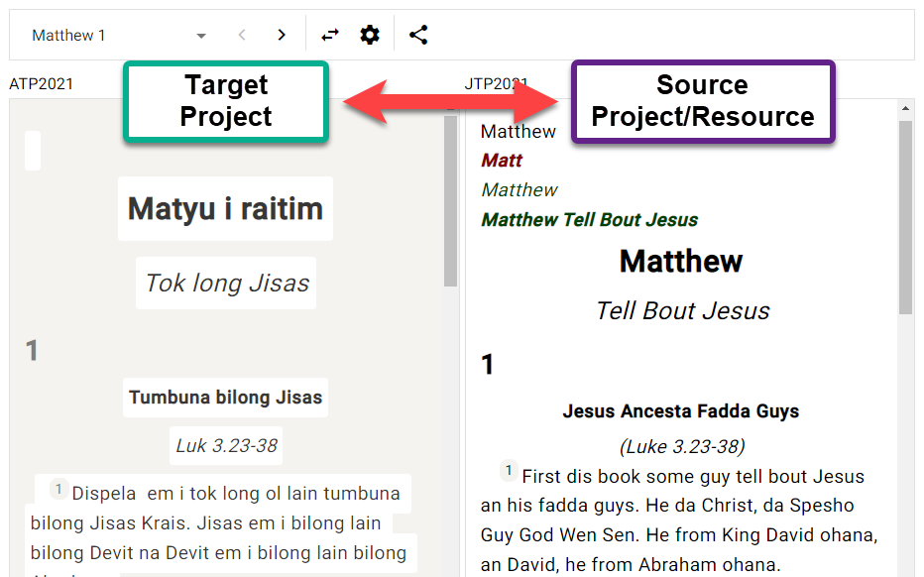Go to the next chapter
The height and width of the screenshot is (577, 924).
pyautogui.click(x=282, y=36)
